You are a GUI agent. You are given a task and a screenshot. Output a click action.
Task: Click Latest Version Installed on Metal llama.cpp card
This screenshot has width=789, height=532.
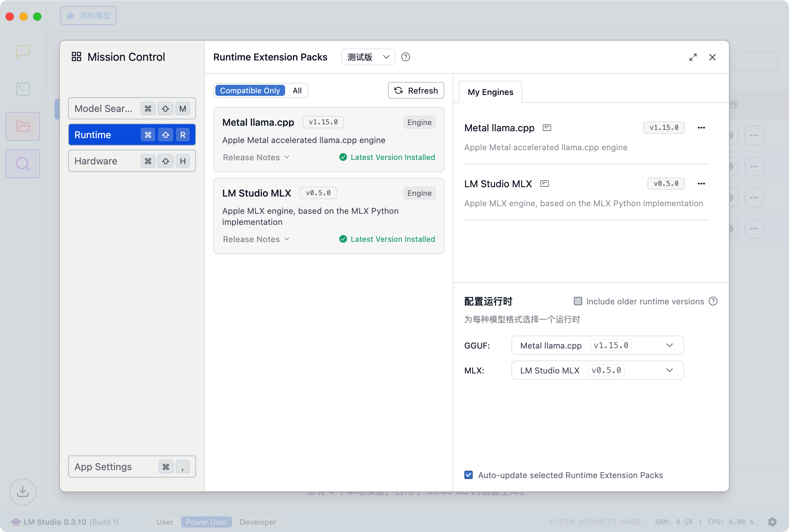point(393,157)
